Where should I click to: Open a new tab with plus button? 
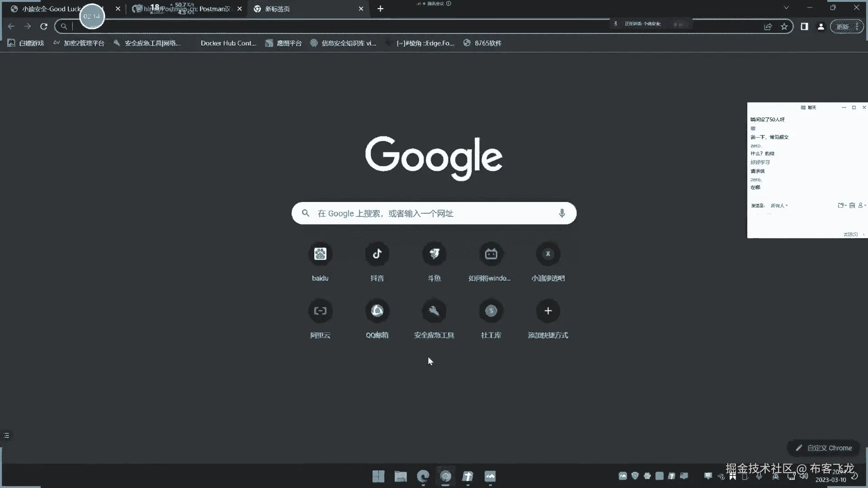tap(380, 9)
